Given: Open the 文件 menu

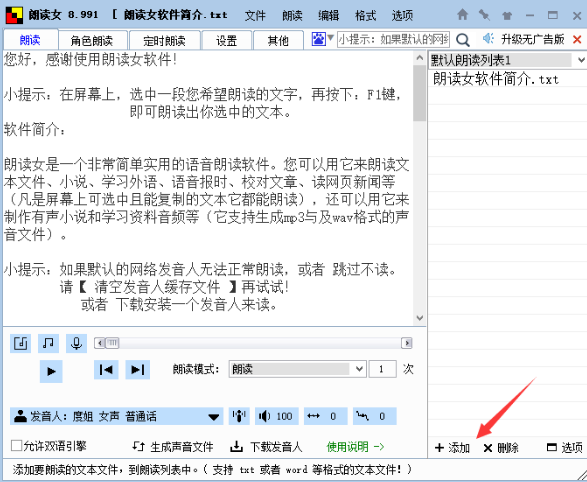Looking at the screenshot, I should click(x=255, y=16).
